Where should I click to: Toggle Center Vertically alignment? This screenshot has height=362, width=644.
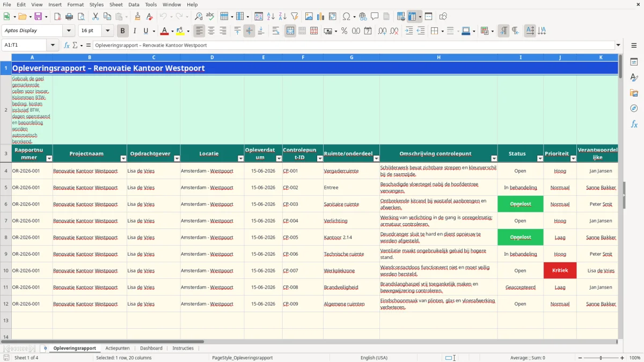pyautogui.click(x=249, y=31)
